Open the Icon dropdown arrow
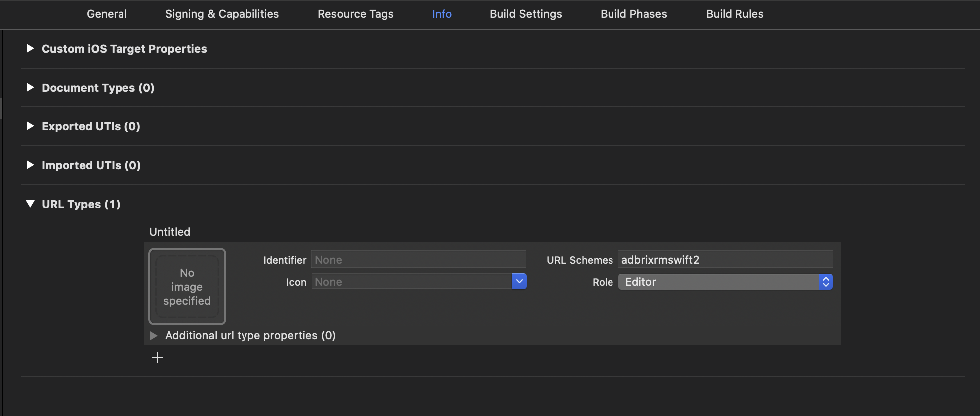The width and height of the screenshot is (980, 416). click(519, 282)
